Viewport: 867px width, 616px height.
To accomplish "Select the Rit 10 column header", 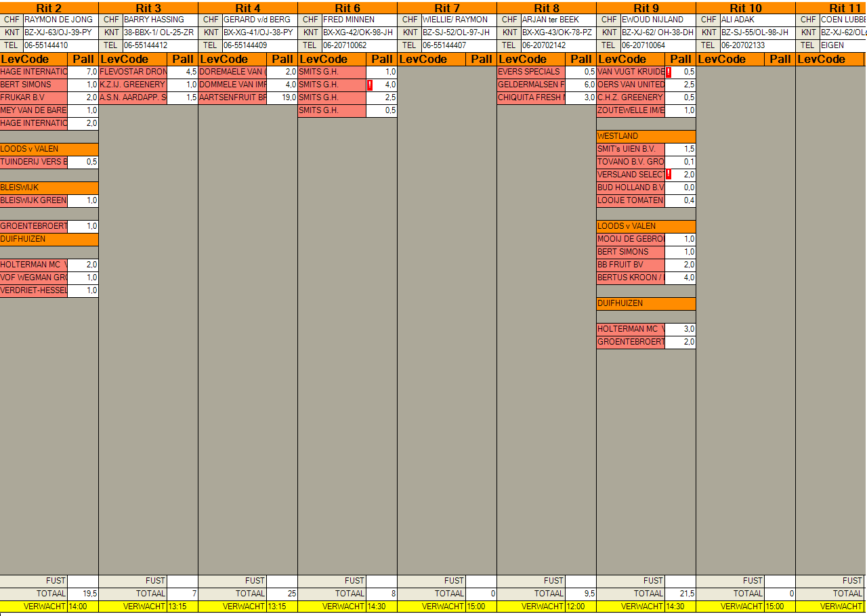I will pyautogui.click(x=746, y=8).
